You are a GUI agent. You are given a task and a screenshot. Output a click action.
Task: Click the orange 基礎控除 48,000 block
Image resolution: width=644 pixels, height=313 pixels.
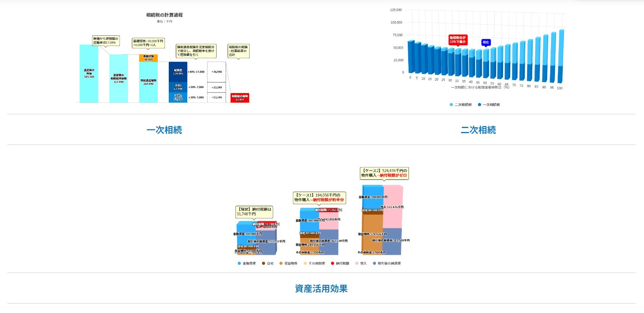tap(148, 58)
